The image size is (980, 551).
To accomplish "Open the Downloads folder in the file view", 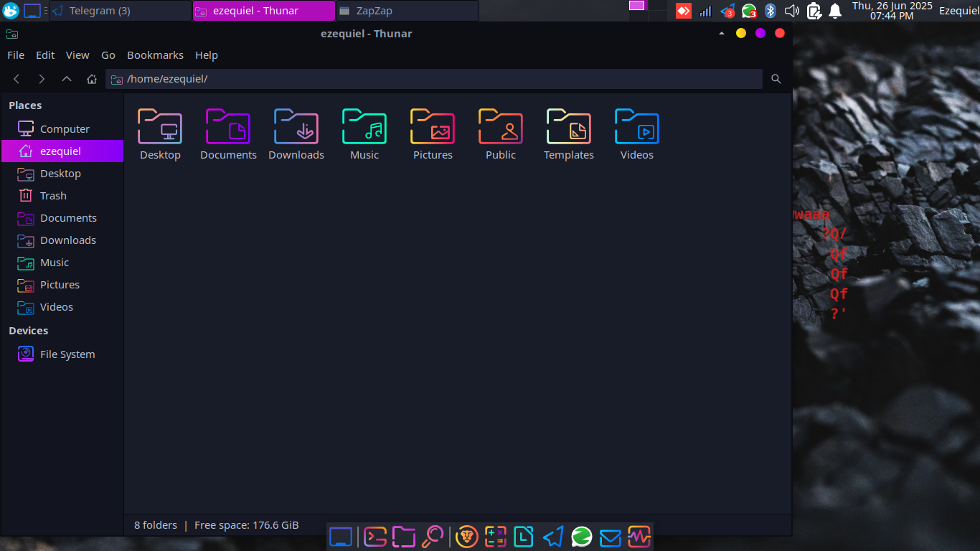I will pos(296,135).
